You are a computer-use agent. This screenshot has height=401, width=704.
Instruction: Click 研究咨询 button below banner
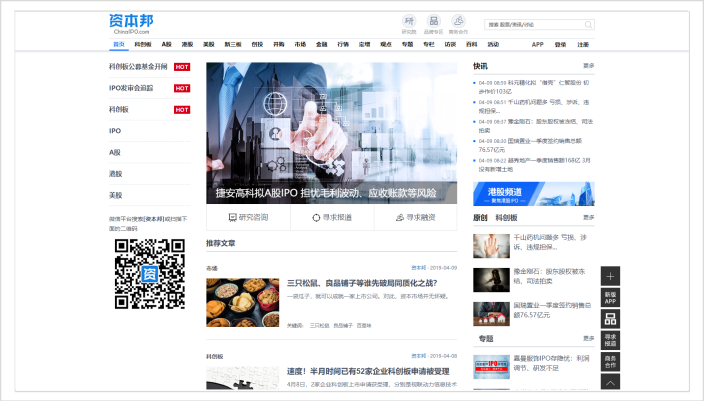[x=248, y=217]
